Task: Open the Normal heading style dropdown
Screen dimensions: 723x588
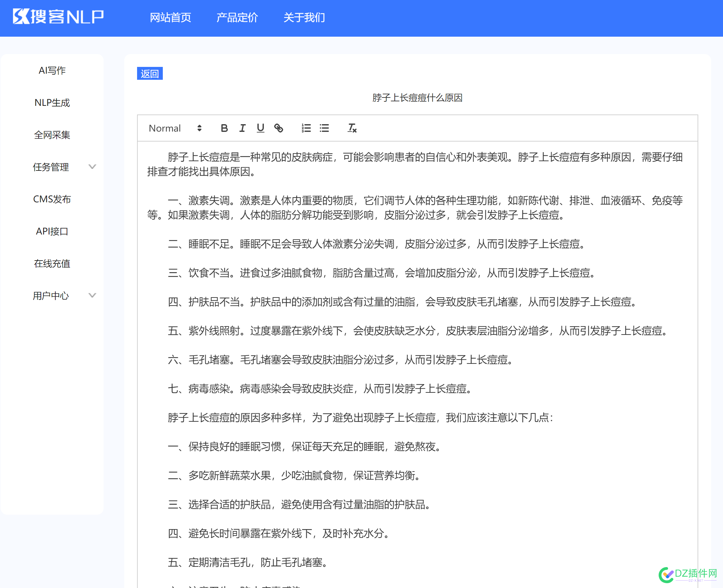Action: click(175, 128)
